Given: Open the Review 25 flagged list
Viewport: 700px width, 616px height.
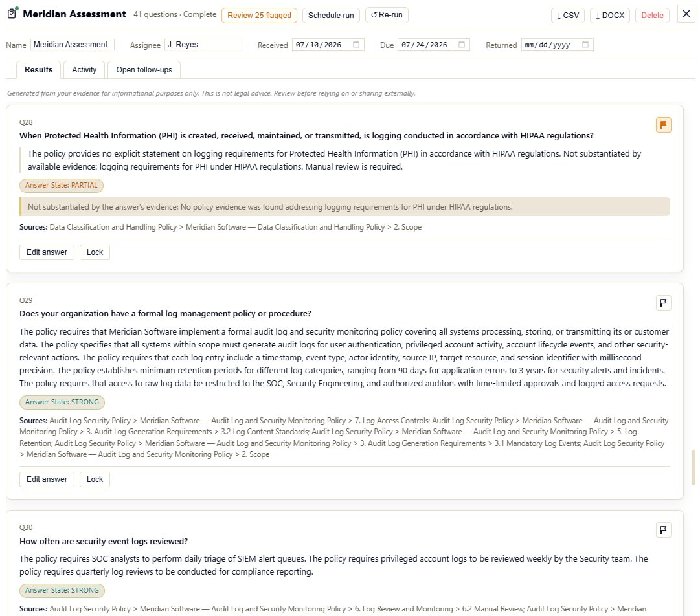Looking at the screenshot, I should tap(260, 15).
